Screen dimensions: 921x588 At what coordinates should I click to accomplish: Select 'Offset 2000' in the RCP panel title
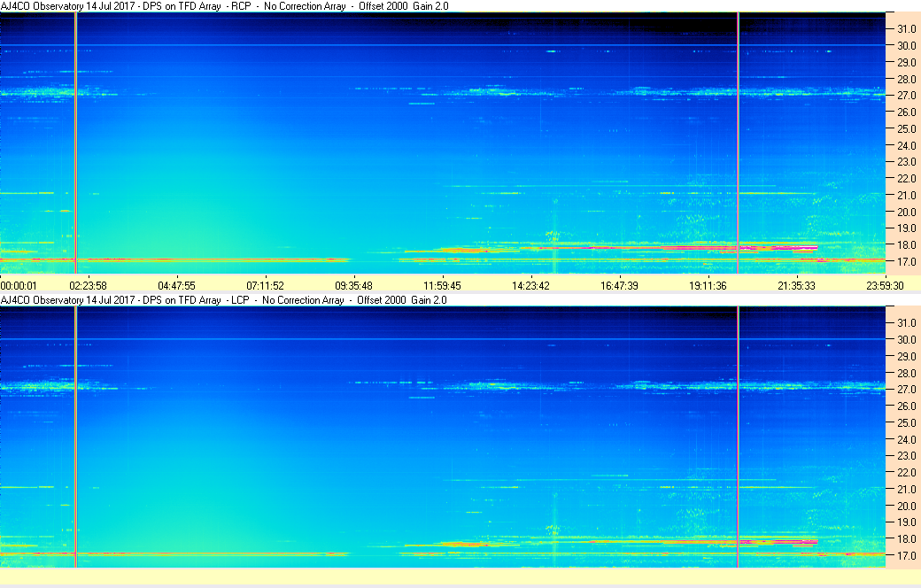[383, 6]
